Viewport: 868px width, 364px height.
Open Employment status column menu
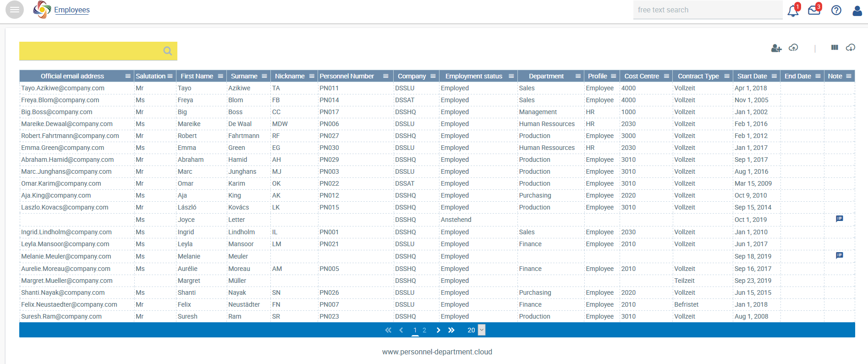[x=511, y=76]
